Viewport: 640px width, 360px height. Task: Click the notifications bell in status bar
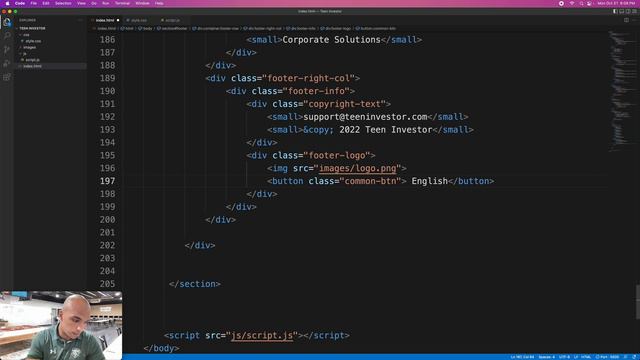(x=635, y=357)
